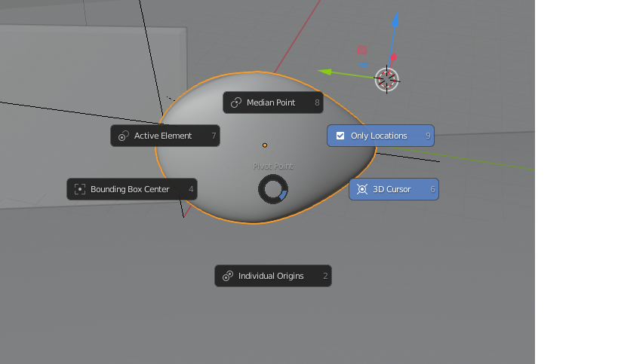Select Bounding Box Center pivot option
This screenshot has width=618, height=364.
(132, 189)
